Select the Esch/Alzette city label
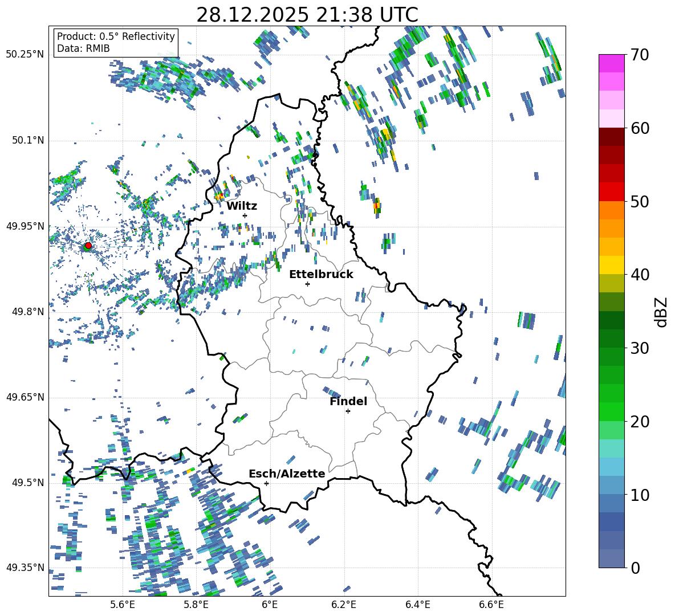Image resolution: width=675 pixels, height=616 pixels. 287,474
